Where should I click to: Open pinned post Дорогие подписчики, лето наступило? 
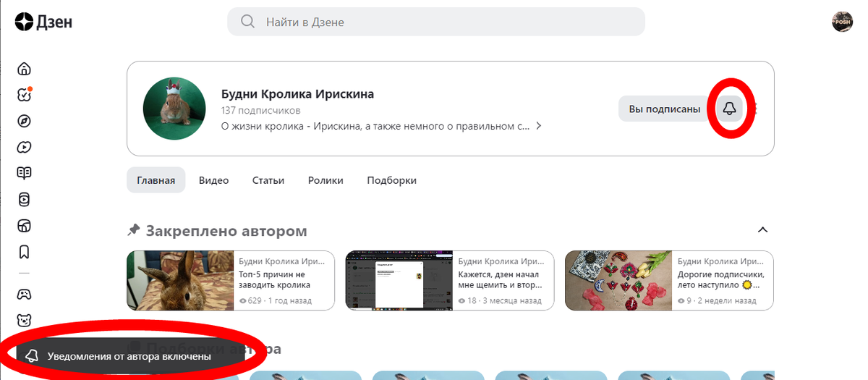669,281
